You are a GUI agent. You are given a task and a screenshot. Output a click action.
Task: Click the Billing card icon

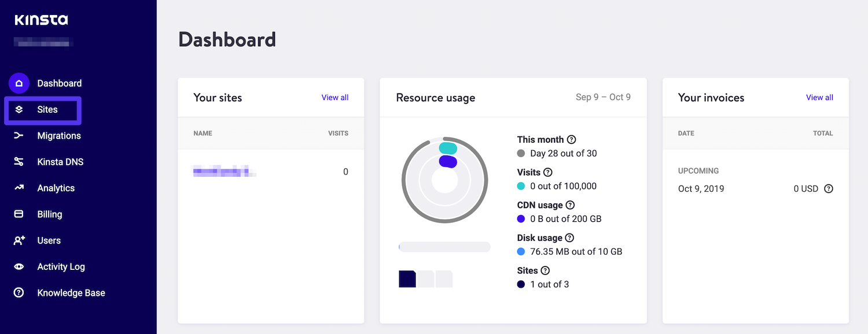coord(19,214)
